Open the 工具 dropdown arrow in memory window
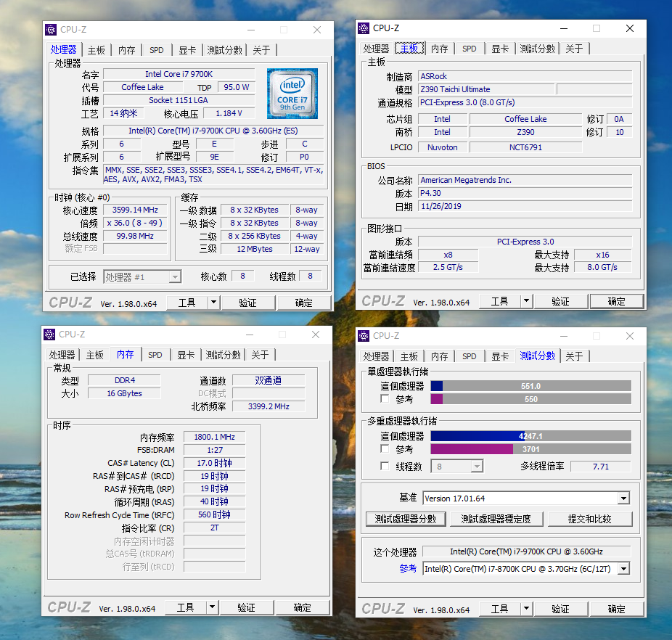The image size is (672, 640). 213,607
